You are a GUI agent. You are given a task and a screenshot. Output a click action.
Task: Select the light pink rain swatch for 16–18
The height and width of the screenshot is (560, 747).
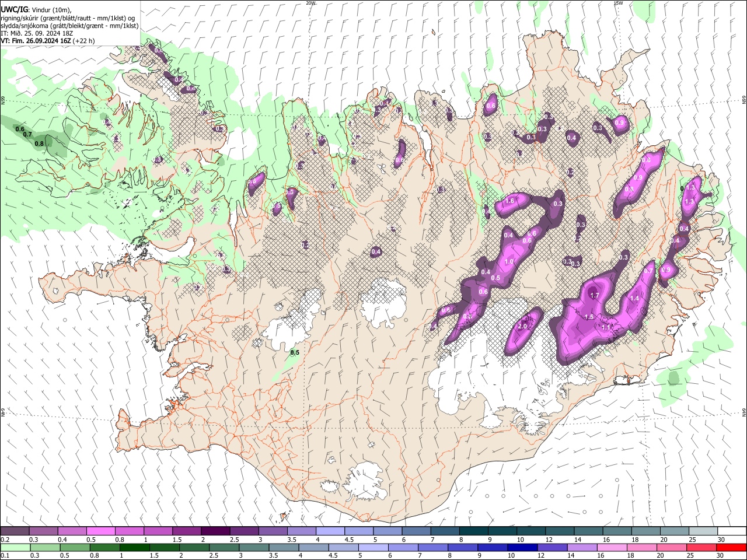[612, 547]
